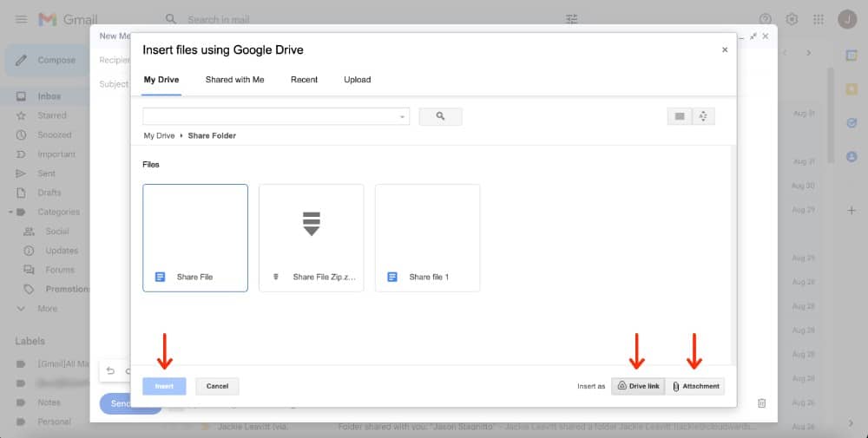Click the Search in mail field
868x438 pixels.
coord(218,19)
